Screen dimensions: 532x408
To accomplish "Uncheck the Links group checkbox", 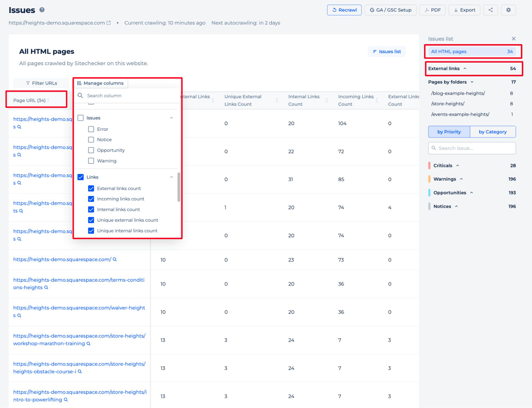I will 81,177.
